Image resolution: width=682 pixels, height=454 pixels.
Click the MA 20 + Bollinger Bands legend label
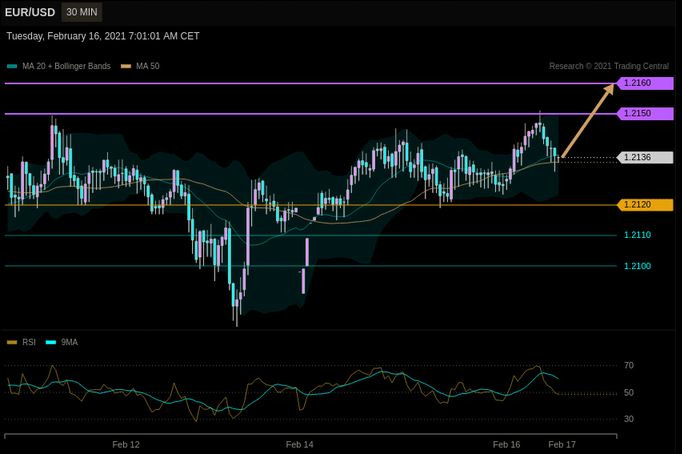pyautogui.click(x=66, y=66)
